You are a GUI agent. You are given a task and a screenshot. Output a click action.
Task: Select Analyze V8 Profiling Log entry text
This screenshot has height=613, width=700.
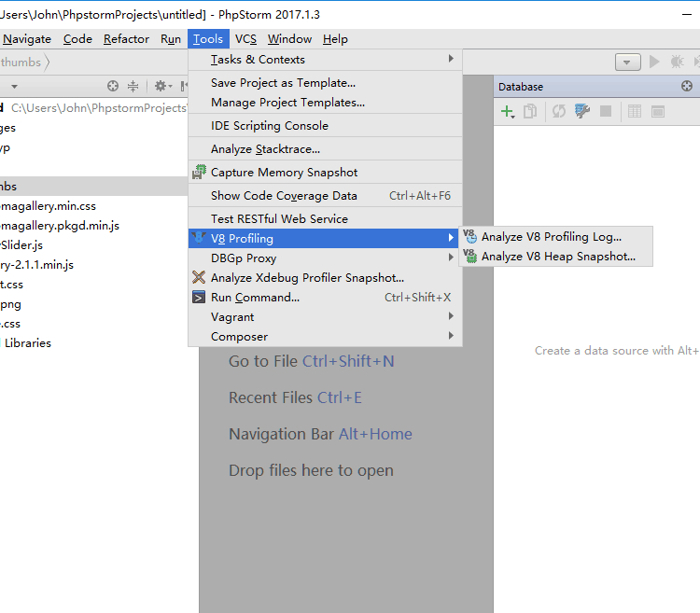[x=552, y=237]
